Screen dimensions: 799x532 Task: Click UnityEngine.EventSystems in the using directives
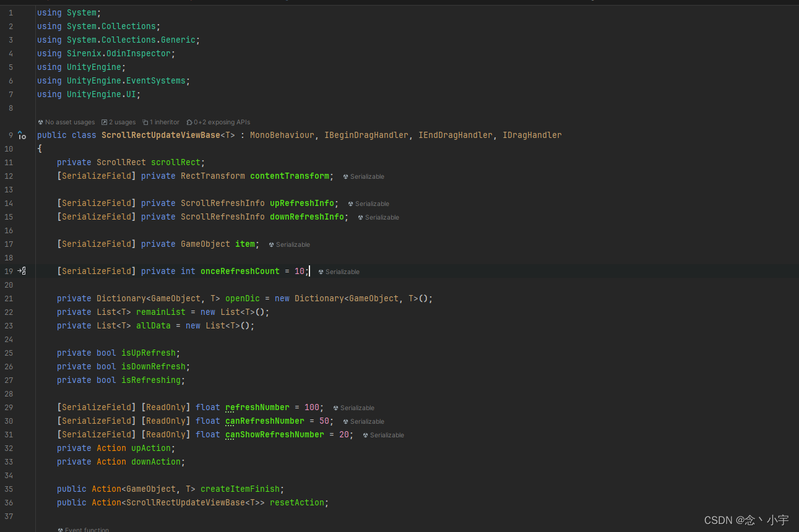[126, 81]
